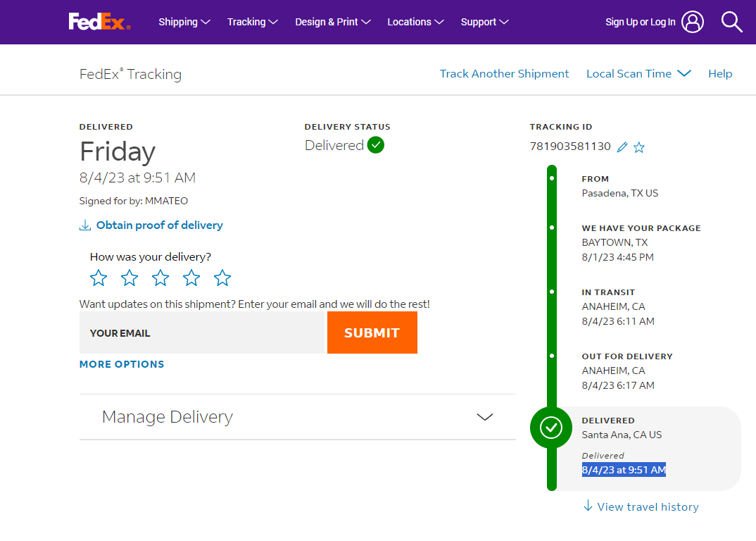Click the FedEx logo
This screenshot has height=541, width=756.
pyautogui.click(x=99, y=22)
